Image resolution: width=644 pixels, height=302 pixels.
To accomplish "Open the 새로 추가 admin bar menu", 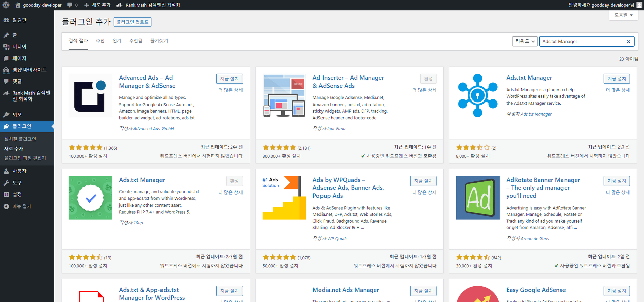I will pos(97,5).
